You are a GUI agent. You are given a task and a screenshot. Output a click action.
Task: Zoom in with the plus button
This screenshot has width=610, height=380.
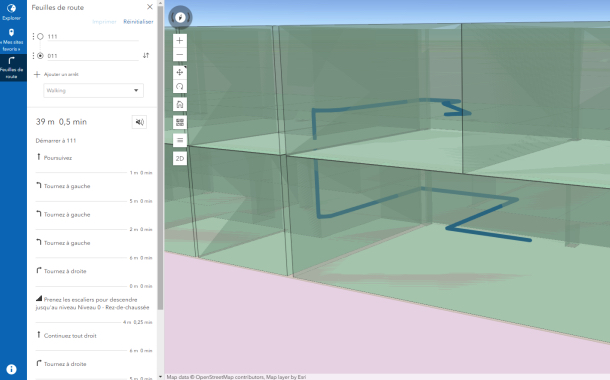(x=180, y=40)
